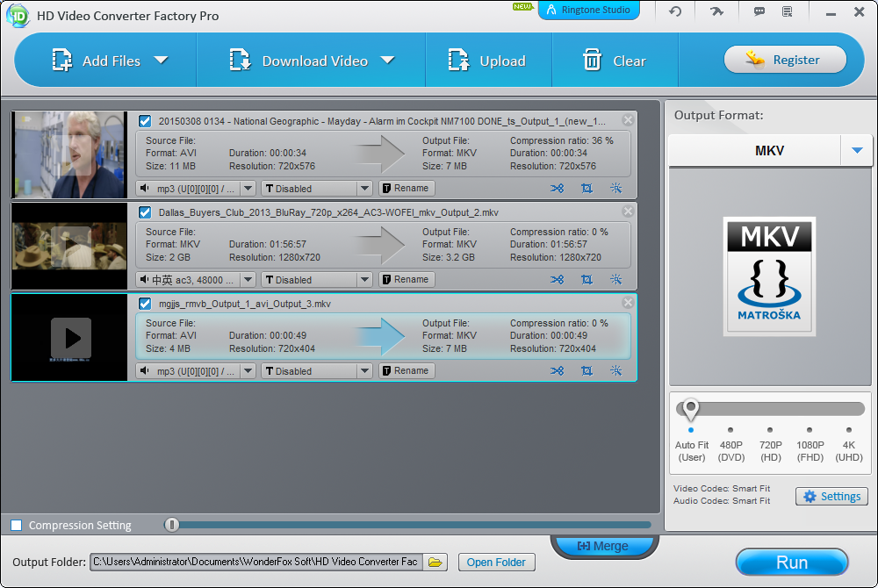
Task: Clear the file list
Action: [x=615, y=61]
